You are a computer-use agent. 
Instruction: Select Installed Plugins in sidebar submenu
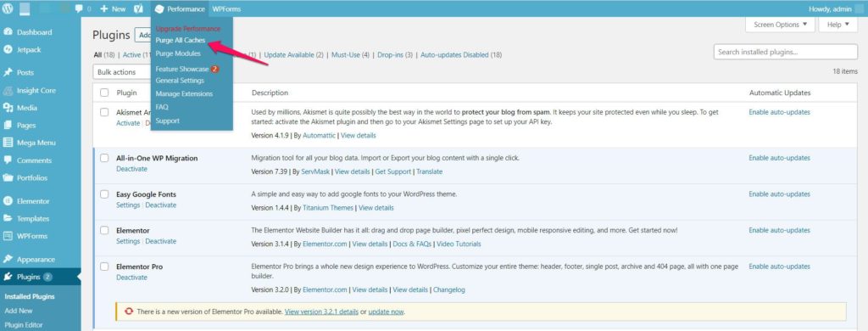pyautogui.click(x=30, y=296)
